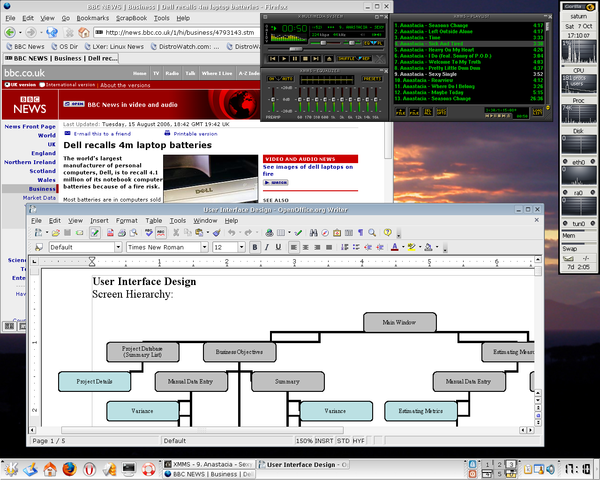
Task: Click E-mail this to a friend link
Action: (102, 134)
